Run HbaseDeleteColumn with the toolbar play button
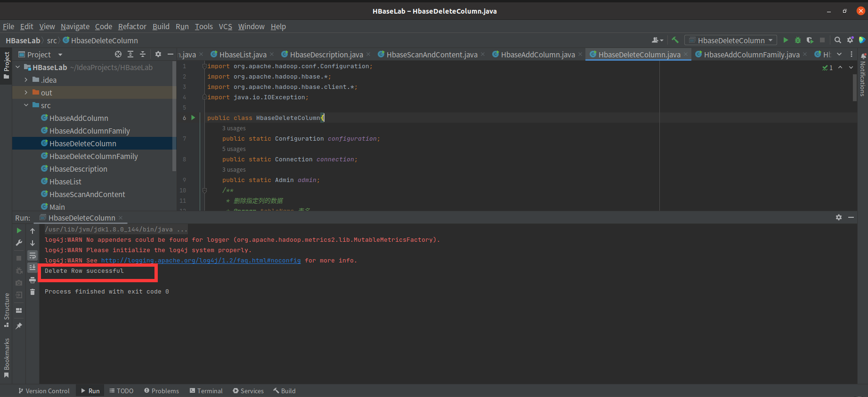The height and width of the screenshot is (397, 868). click(x=786, y=40)
